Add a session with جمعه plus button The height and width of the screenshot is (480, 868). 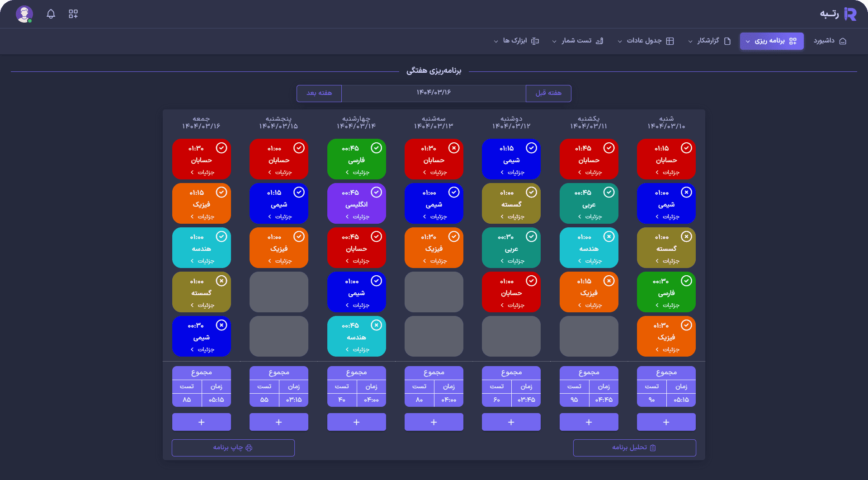click(202, 422)
